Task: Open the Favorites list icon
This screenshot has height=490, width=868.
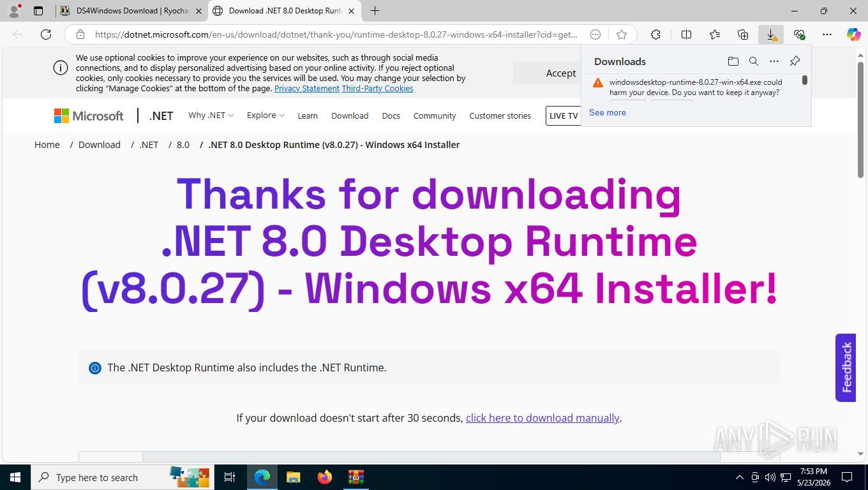Action: (714, 34)
